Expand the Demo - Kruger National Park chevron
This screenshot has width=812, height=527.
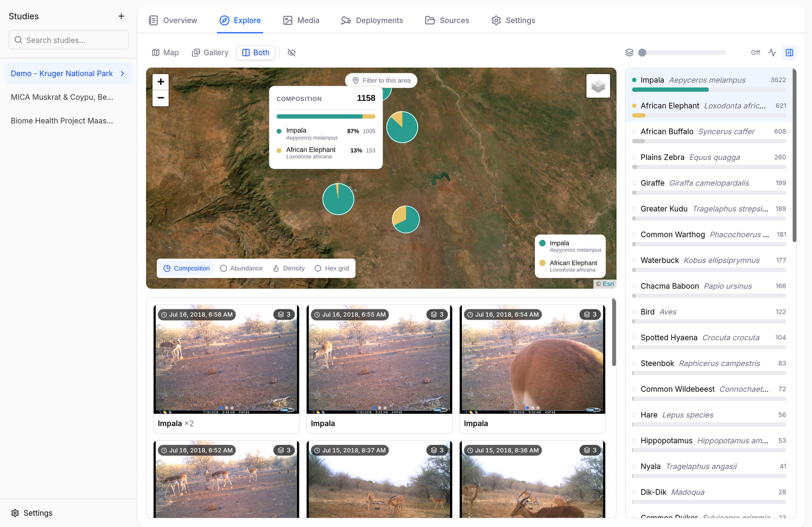click(x=122, y=74)
